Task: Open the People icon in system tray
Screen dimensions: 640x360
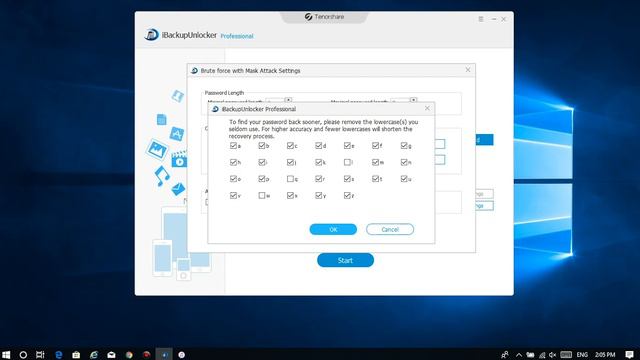Action: coord(505,355)
